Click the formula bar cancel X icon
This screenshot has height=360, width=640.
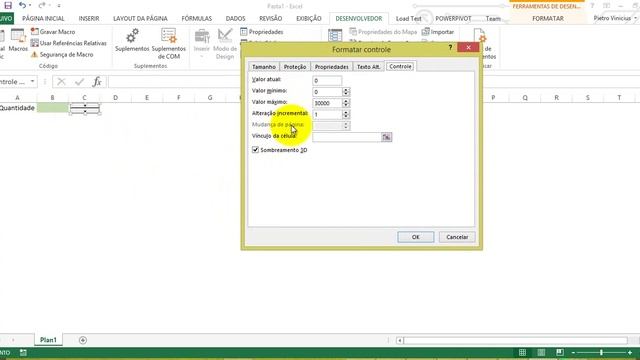click(61, 82)
